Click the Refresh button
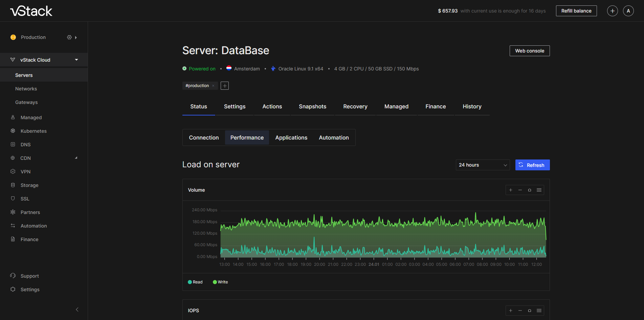Screen dimensions: 644x320 (x=532, y=165)
